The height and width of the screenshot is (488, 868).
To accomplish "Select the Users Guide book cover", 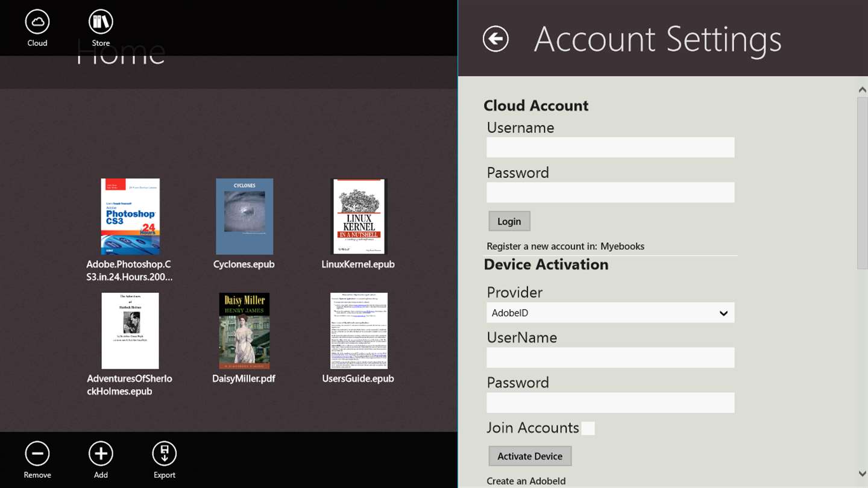I will click(359, 331).
